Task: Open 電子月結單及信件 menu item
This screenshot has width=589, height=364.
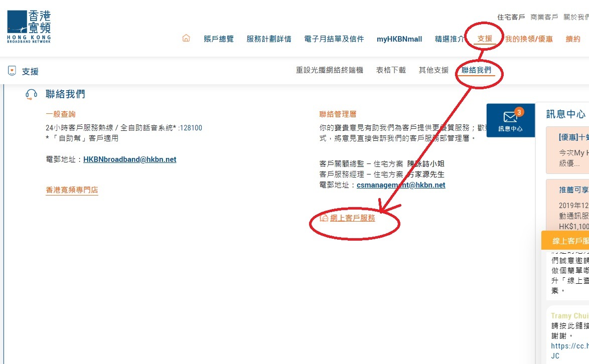Action: pos(334,39)
